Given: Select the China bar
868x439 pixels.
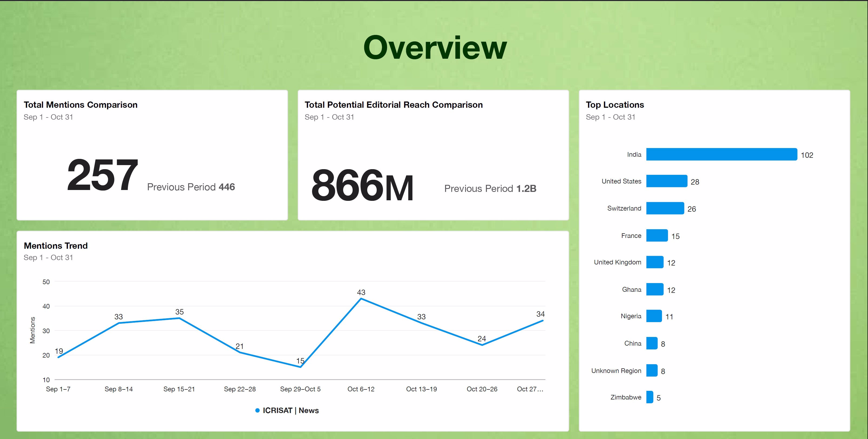Looking at the screenshot, I should 652,343.
